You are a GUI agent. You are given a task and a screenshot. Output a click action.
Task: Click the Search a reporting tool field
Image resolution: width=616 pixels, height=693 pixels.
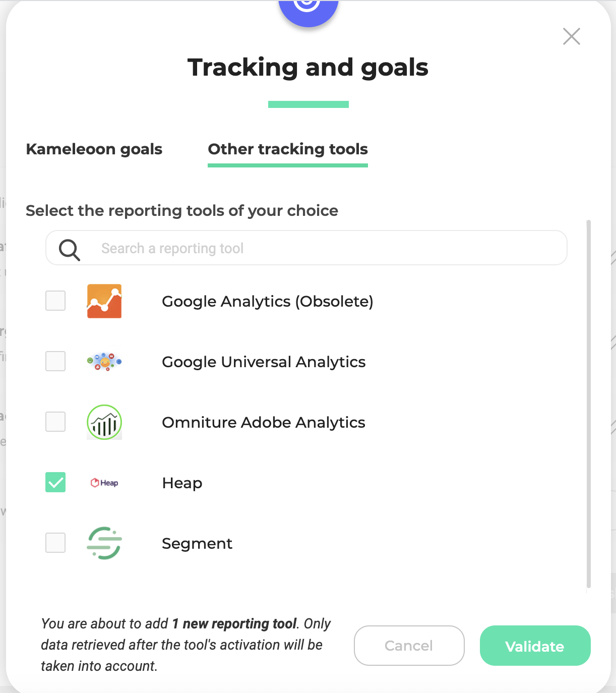tap(306, 248)
